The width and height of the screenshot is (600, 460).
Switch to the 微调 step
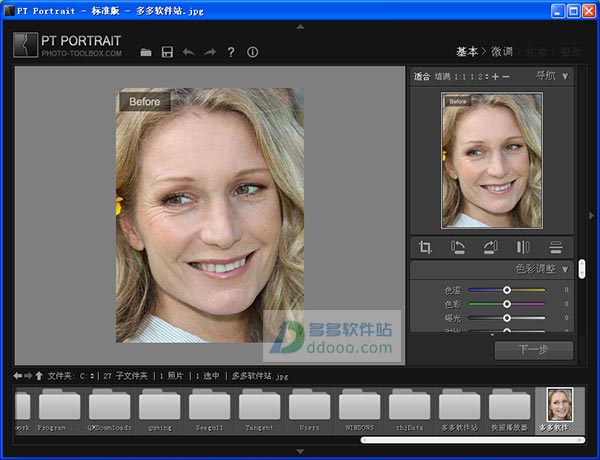coord(502,51)
